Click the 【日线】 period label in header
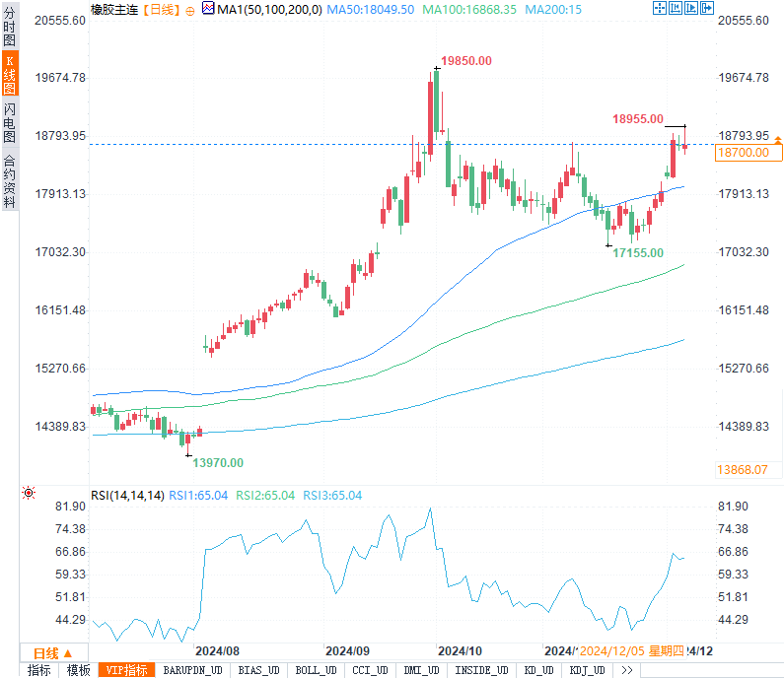This screenshot has width=784, height=678. coord(160,10)
